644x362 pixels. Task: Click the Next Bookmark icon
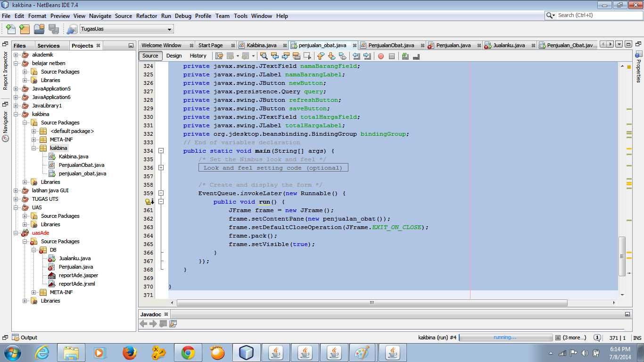[x=332, y=56]
